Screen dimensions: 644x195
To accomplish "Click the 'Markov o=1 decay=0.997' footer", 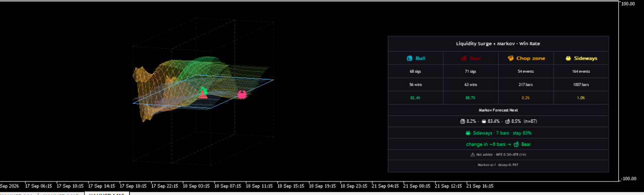I will click(498, 164).
